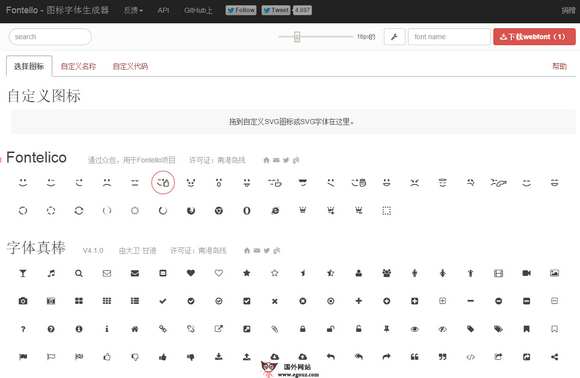Image resolution: width=580 pixels, height=378 pixels.
Task: Select the camera icon starting second Font Awesome row
Action: point(23,301)
